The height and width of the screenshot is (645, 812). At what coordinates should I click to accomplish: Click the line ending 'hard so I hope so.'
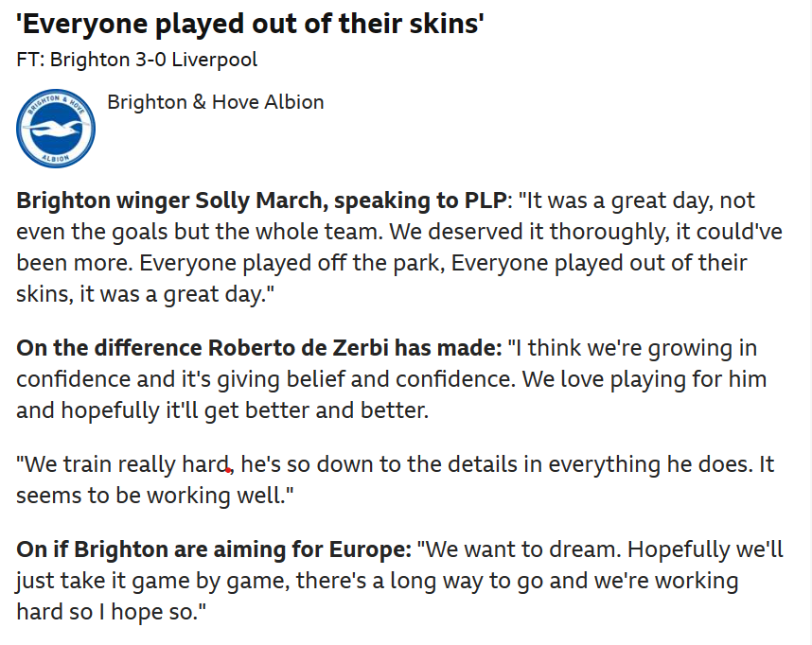(112, 611)
